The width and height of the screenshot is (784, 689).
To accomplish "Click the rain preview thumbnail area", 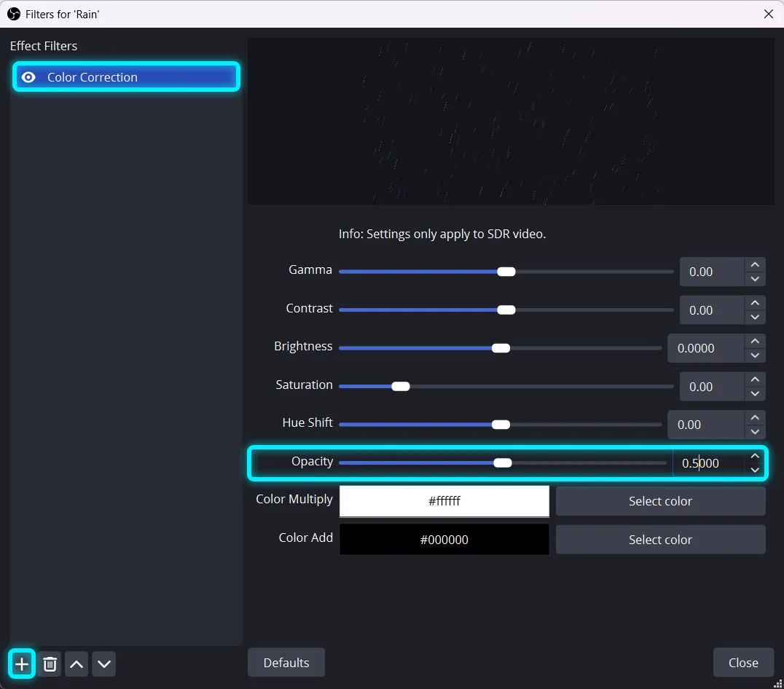I will 511,122.
